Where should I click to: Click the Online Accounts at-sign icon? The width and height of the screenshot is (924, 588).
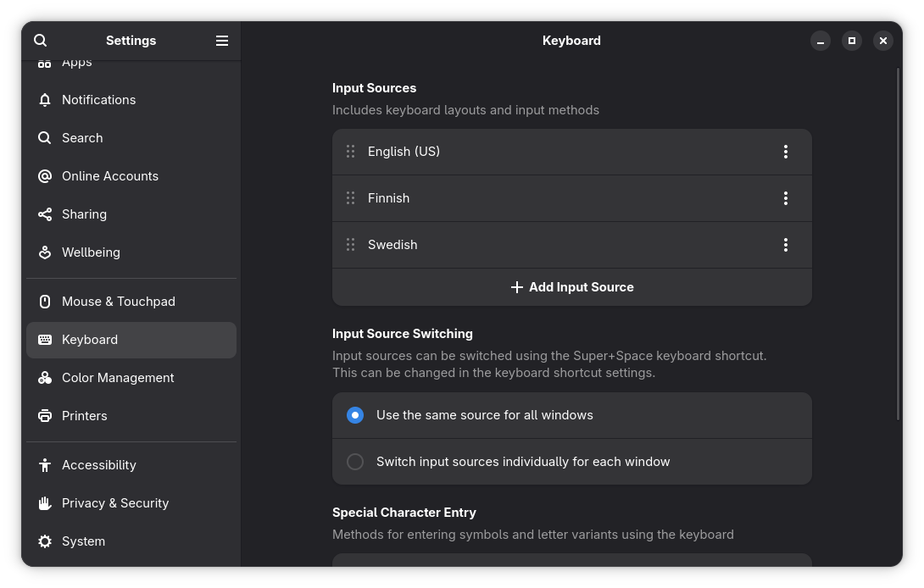point(45,176)
